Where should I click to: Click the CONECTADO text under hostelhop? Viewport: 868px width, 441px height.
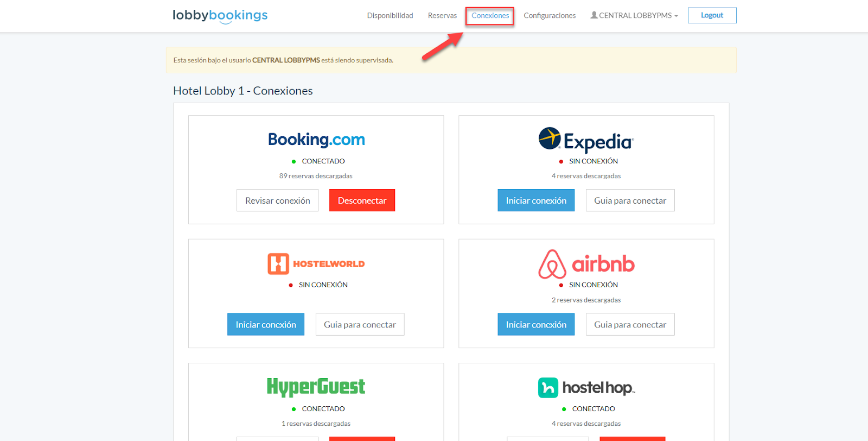[x=593, y=409]
